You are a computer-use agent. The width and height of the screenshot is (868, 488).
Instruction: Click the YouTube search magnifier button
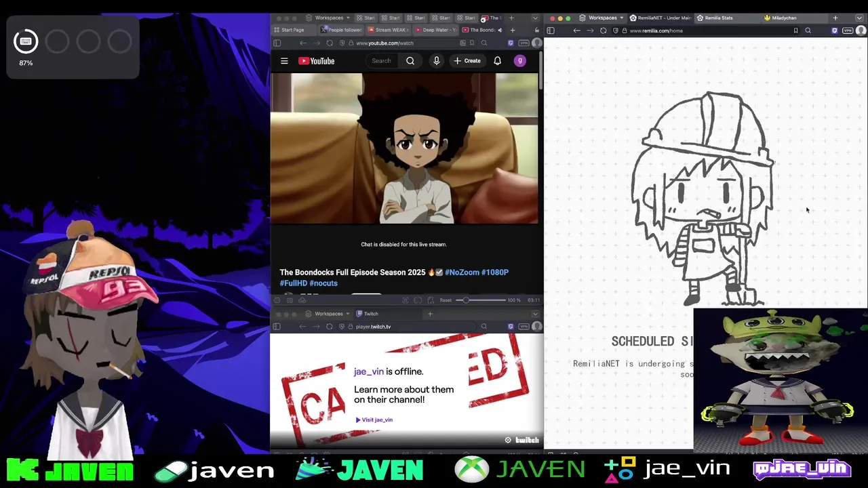coord(410,61)
